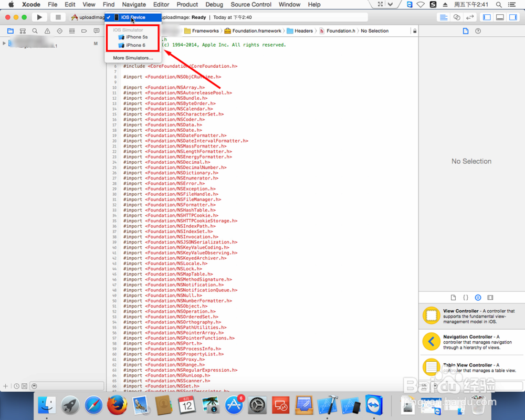This screenshot has width=525, height=420.
Task: Run the project with the Play button
Action: (x=39, y=17)
